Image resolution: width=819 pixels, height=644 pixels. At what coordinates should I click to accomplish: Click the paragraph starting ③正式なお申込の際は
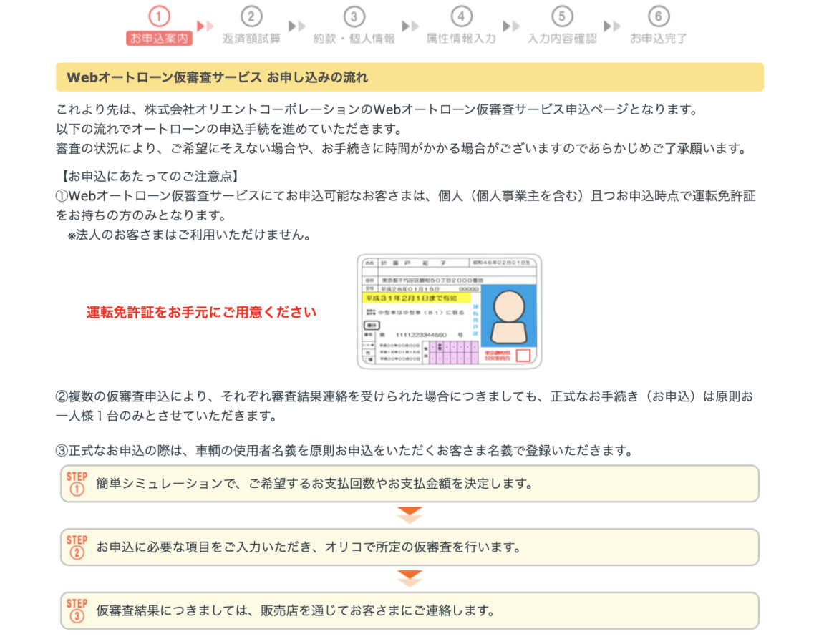(x=345, y=450)
